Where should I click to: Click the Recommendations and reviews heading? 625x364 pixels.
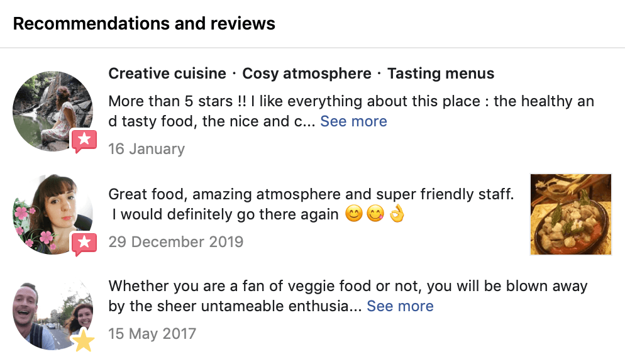tap(144, 24)
